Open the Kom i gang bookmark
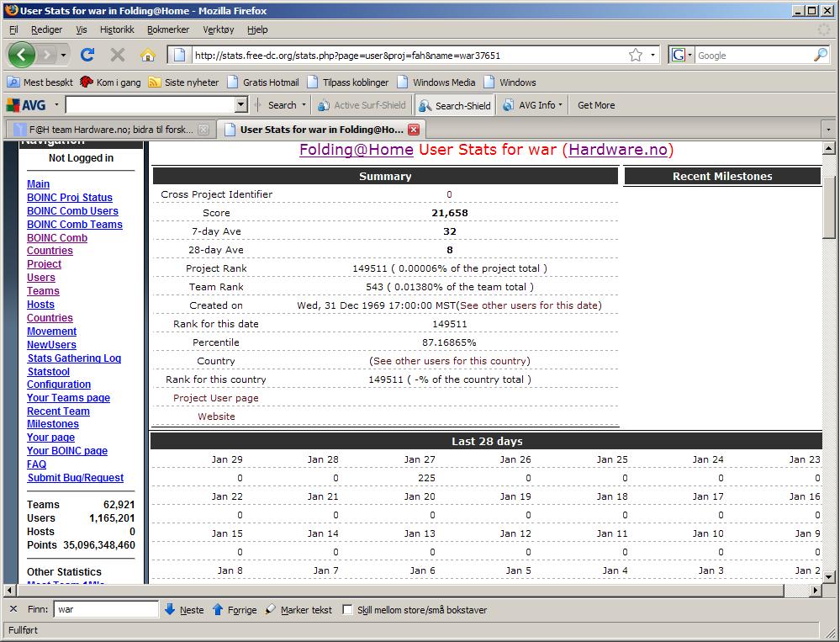The height and width of the screenshot is (642, 840). pos(110,82)
